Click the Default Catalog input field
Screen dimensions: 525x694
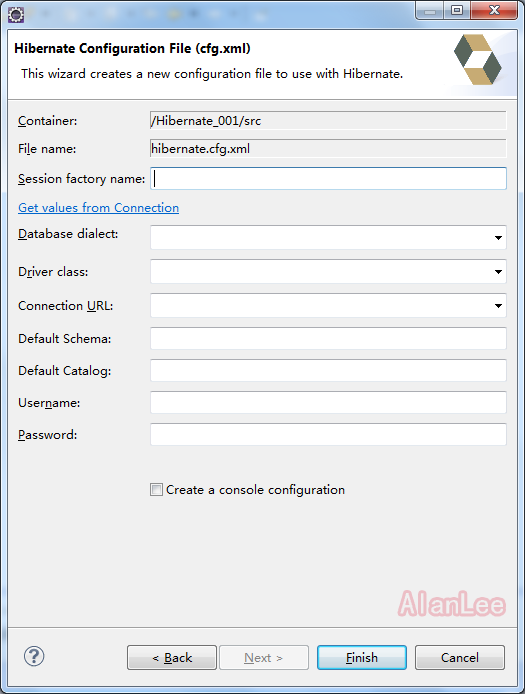point(328,370)
